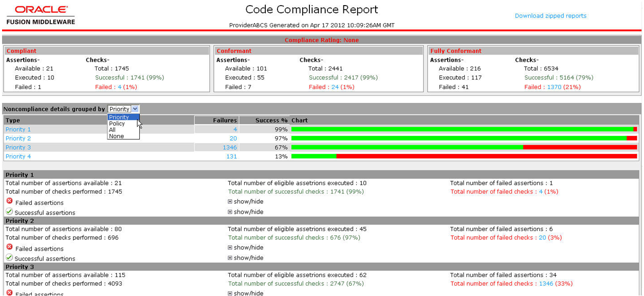Open Download zipped reports link

(550, 16)
